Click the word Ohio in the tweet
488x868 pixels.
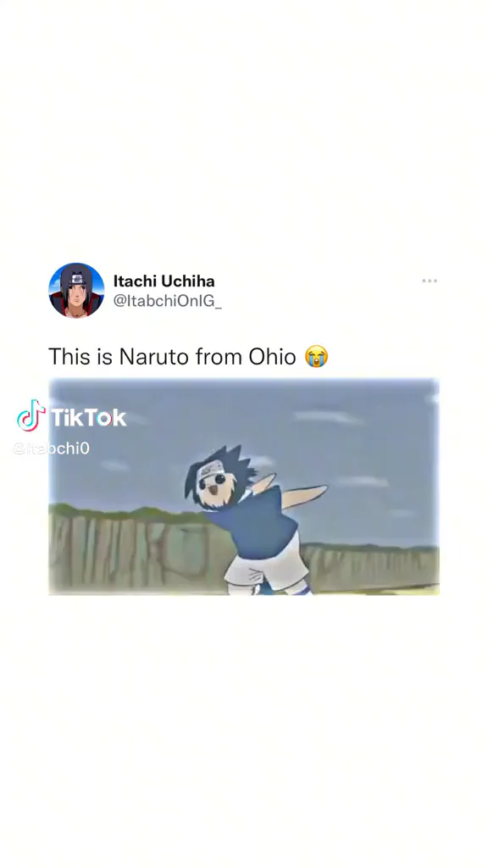[272, 356]
